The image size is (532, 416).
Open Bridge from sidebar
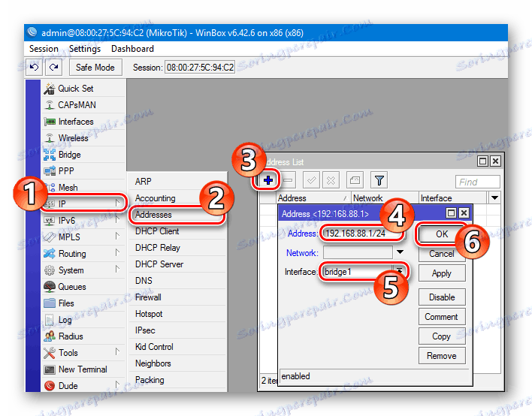point(83,155)
